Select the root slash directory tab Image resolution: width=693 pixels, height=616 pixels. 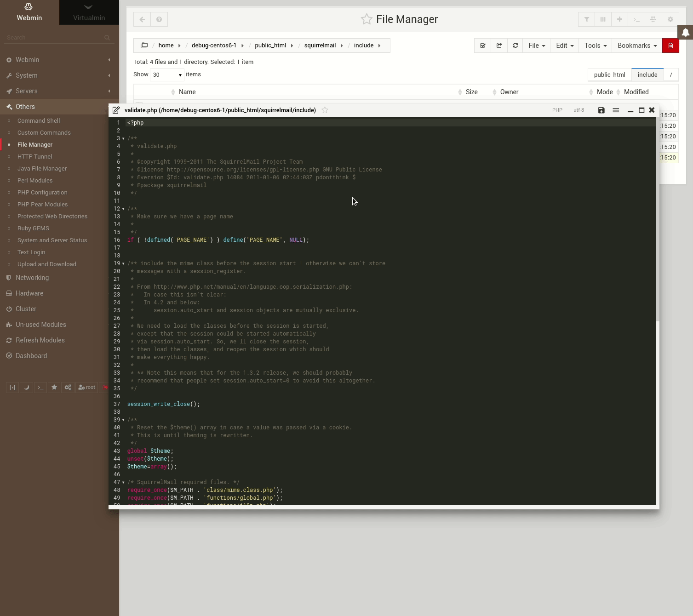(671, 74)
